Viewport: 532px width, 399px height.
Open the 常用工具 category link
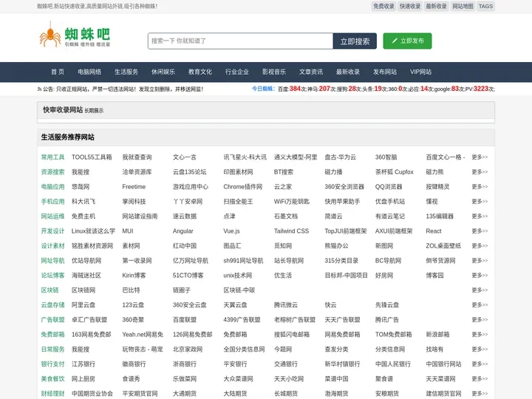coord(52,157)
